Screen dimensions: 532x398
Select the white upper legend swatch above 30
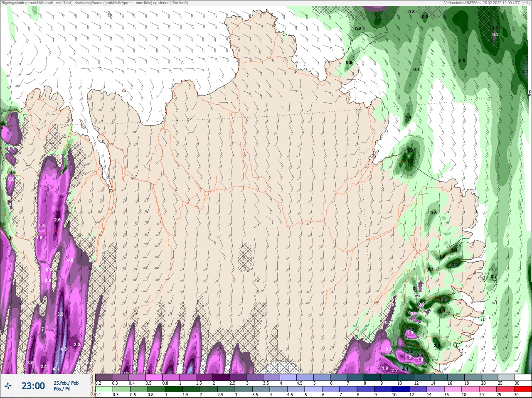click(x=523, y=377)
